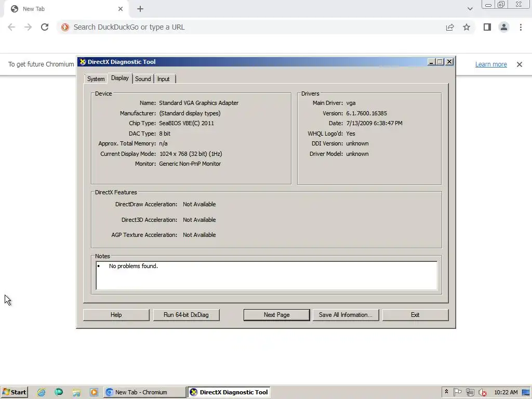Viewport: 532px width, 399px height.
Task: Open Chromium three-dot menu
Action: pyautogui.click(x=521, y=27)
